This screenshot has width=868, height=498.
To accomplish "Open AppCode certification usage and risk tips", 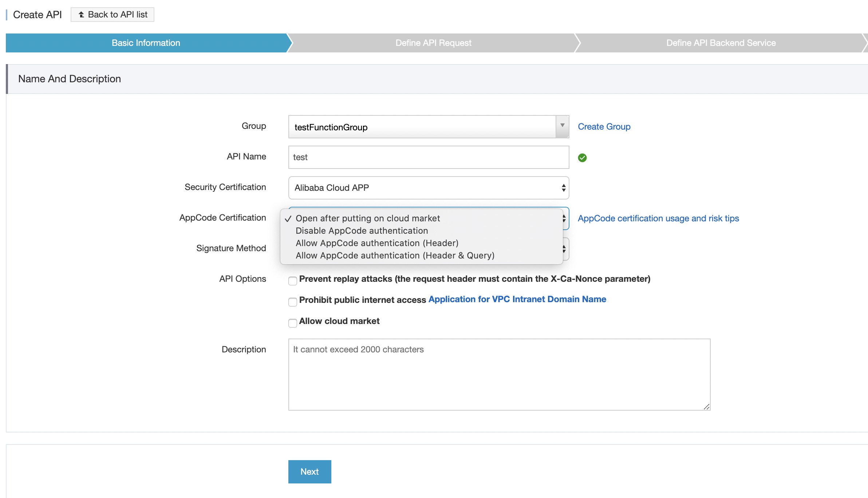I will click(x=658, y=218).
